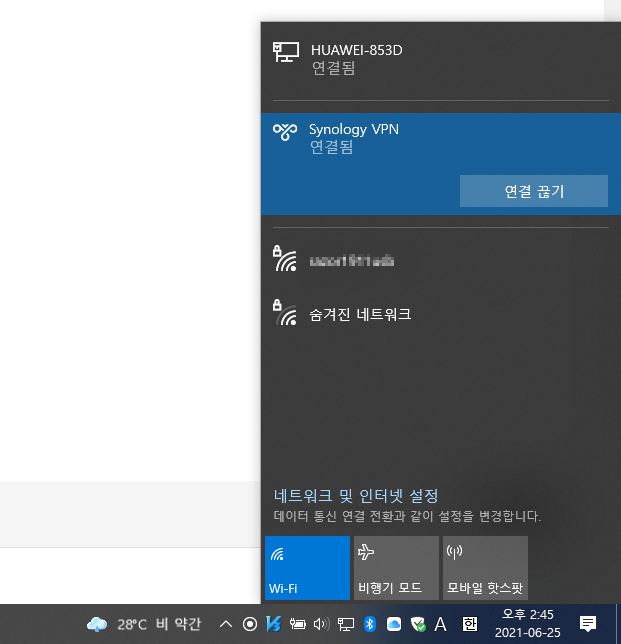
Task: Toggle mobile hotspot (모바일 핫스팟) tile
Action: [x=485, y=568]
